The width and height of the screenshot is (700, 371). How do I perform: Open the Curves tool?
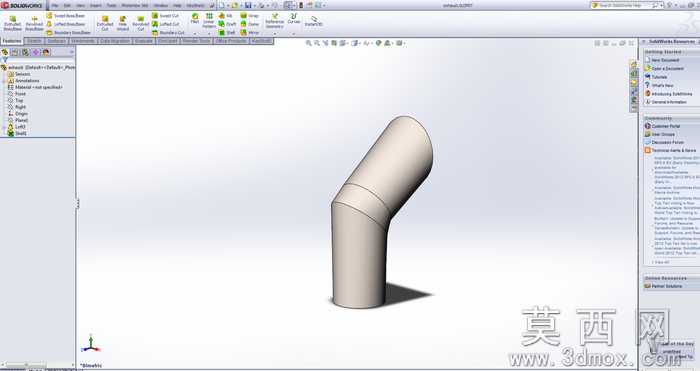(294, 18)
